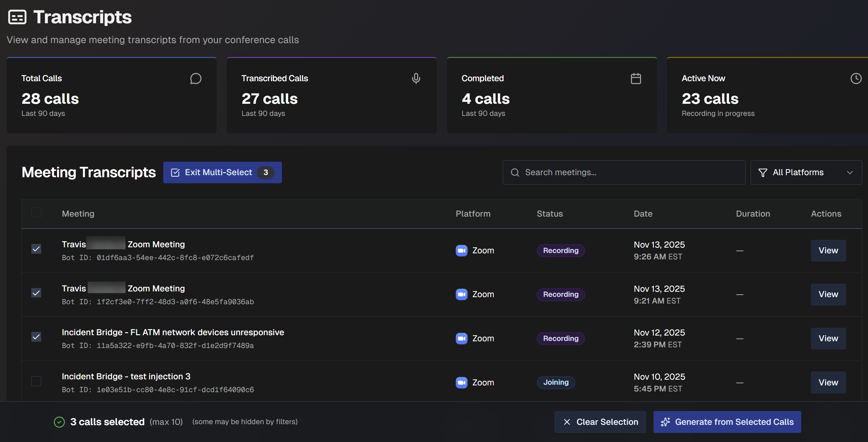Select the test injection 3 checkbox
This screenshot has width=868, height=442.
point(36,381)
